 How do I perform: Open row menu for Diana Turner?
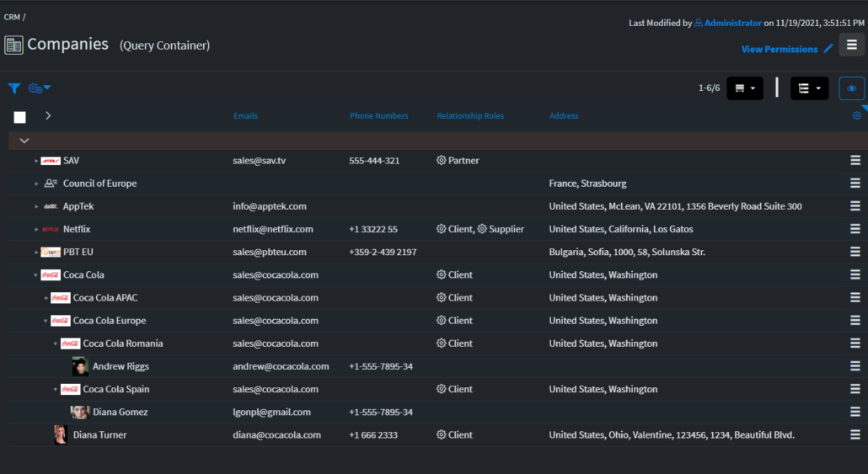point(855,434)
